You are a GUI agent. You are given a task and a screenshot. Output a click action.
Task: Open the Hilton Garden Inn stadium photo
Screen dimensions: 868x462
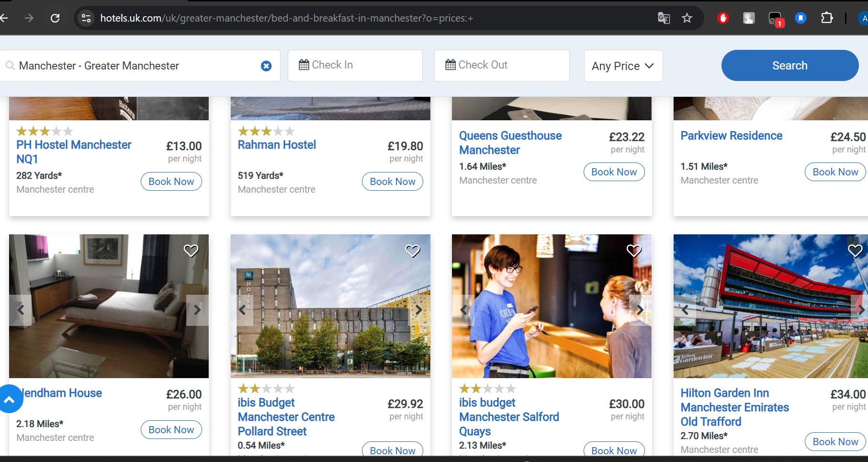point(771,306)
